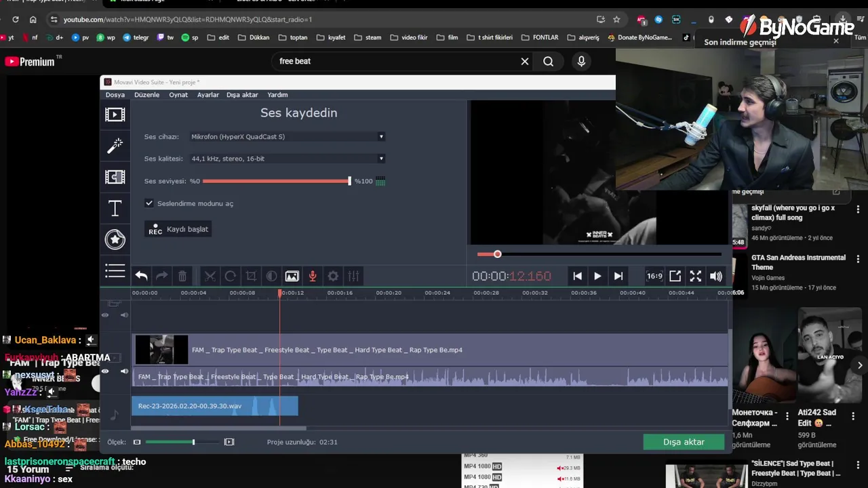Viewport: 868px width, 488px height.
Task: Skip to next frame button
Action: pyautogui.click(x=618, y=276)
